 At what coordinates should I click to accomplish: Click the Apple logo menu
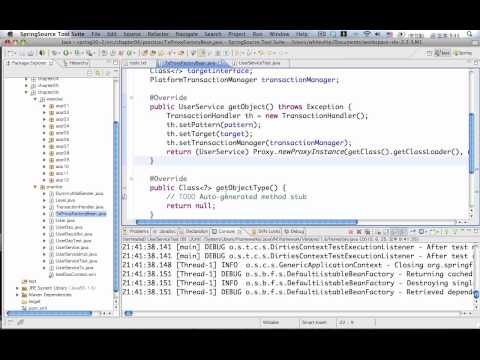[10, 34]
